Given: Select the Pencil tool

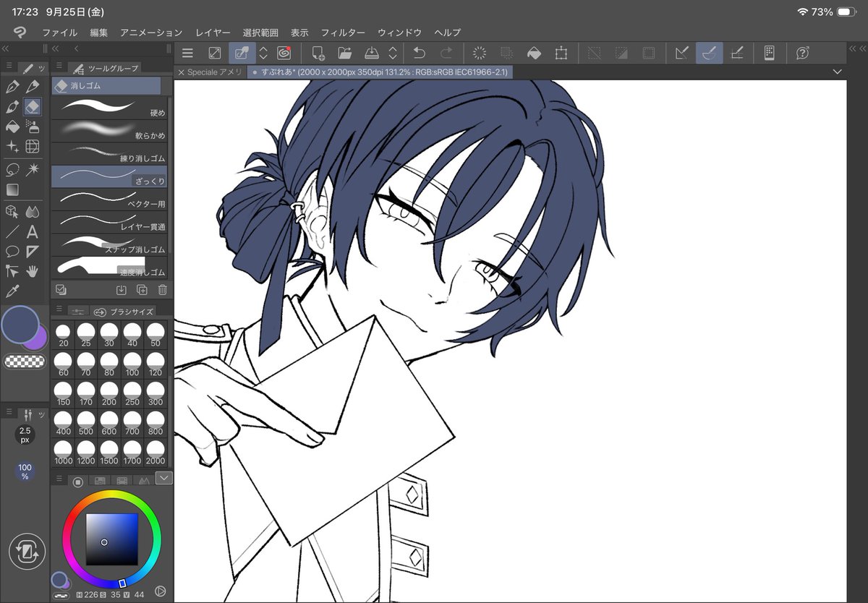Looking at the screenshot, I should pyautogui.click(x=33, y=87).
